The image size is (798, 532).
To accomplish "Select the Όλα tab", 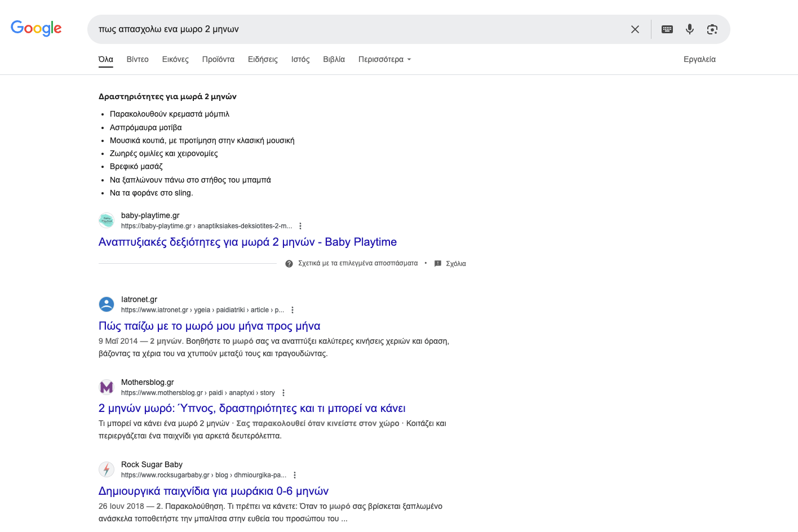I will (x=106, y=59).
